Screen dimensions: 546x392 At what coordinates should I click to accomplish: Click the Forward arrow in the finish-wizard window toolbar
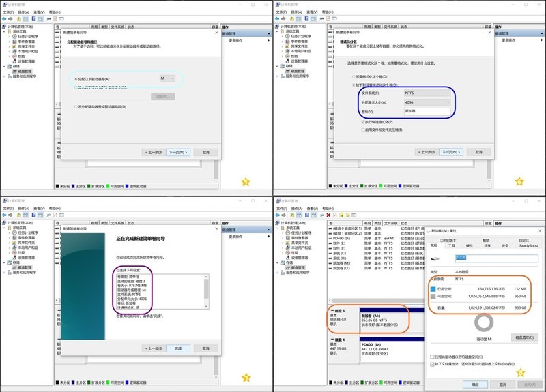pyautogui.click(x=10, y=215)
